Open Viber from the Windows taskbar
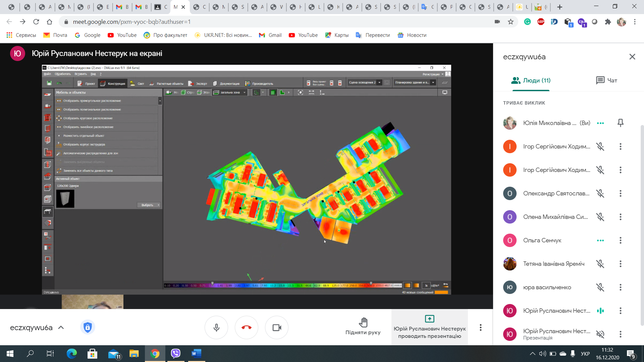 pos(176,353)
